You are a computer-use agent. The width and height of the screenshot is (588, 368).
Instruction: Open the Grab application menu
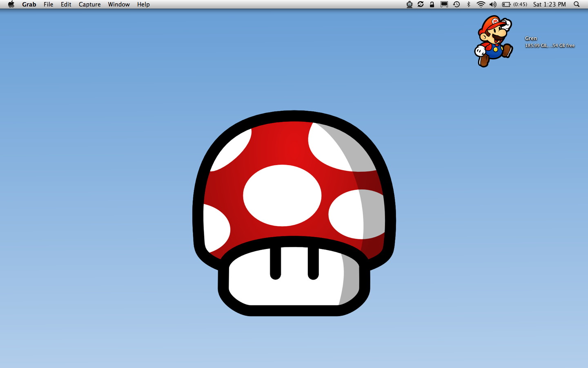pyautogui.click(x=29, y=4)
